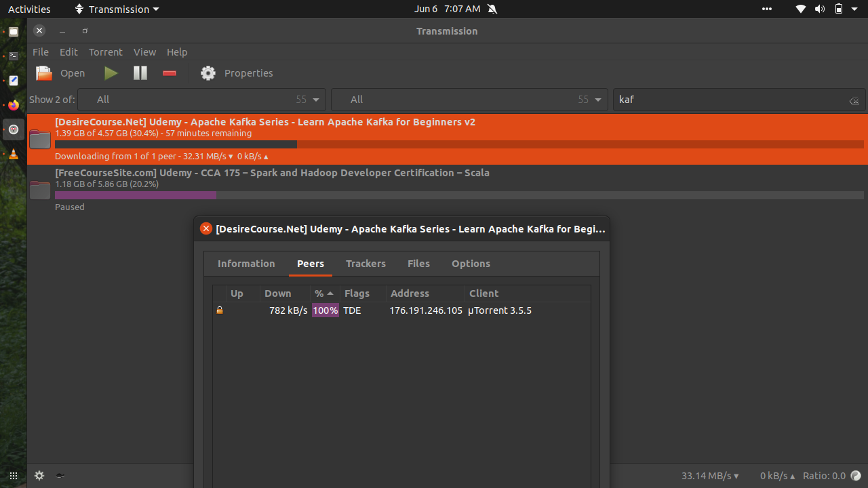Launch Firefox from the dock
The width and height of the screenshot is (868, 488).
coord(13,105)
